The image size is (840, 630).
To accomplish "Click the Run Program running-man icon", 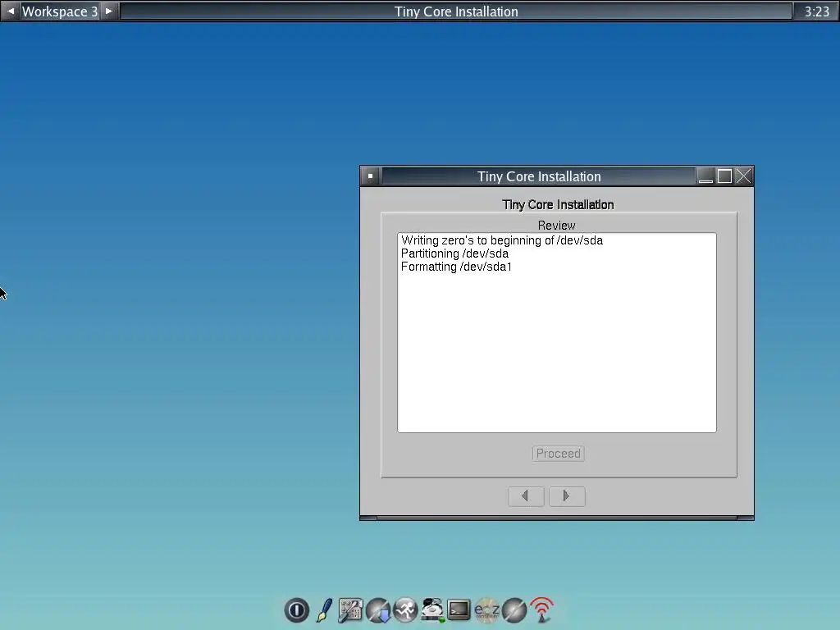I will (405, 610).
